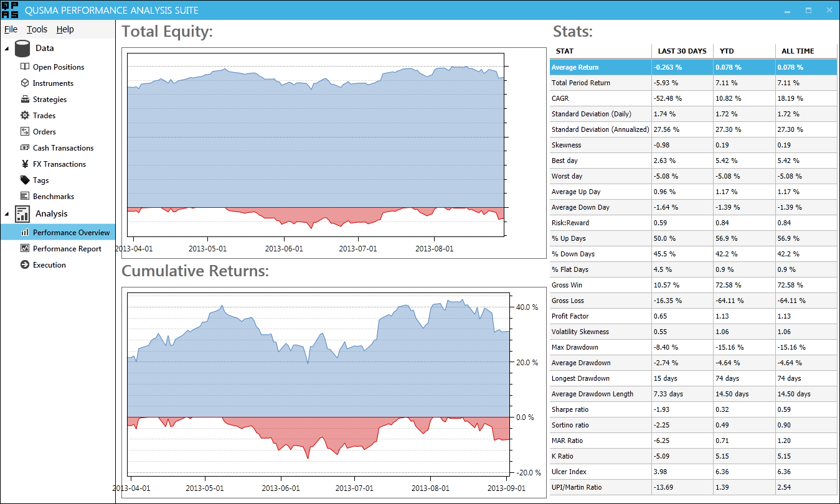Click the Cash Transactions money icon
This screenshot has width=840, height=504.
[x=25, y=147]
